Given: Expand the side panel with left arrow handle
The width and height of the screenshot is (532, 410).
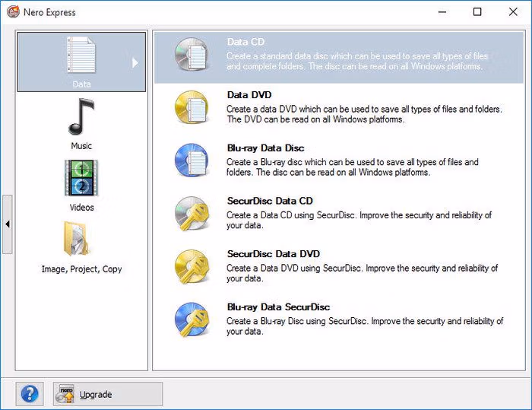Looking at the screenshot, I should [7, 224].
